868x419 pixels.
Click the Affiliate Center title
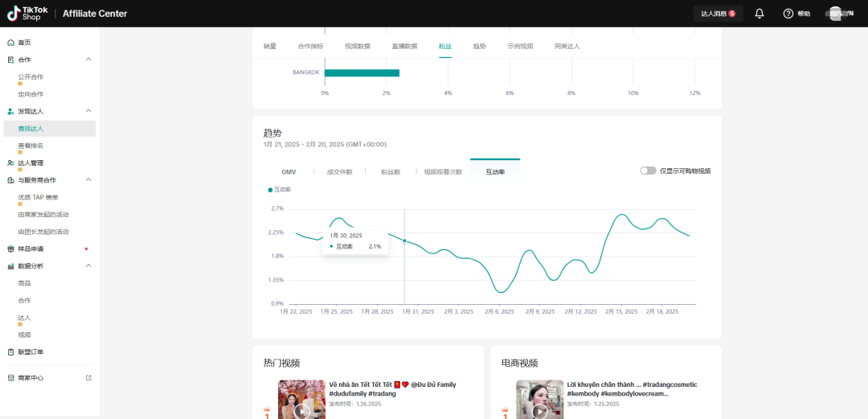(x=95, y=14)
